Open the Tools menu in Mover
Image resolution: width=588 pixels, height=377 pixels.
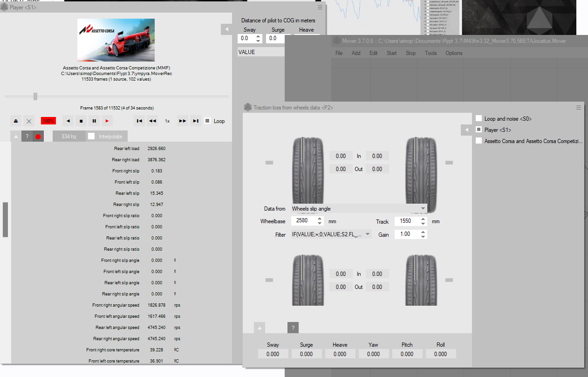pos(431,53)
